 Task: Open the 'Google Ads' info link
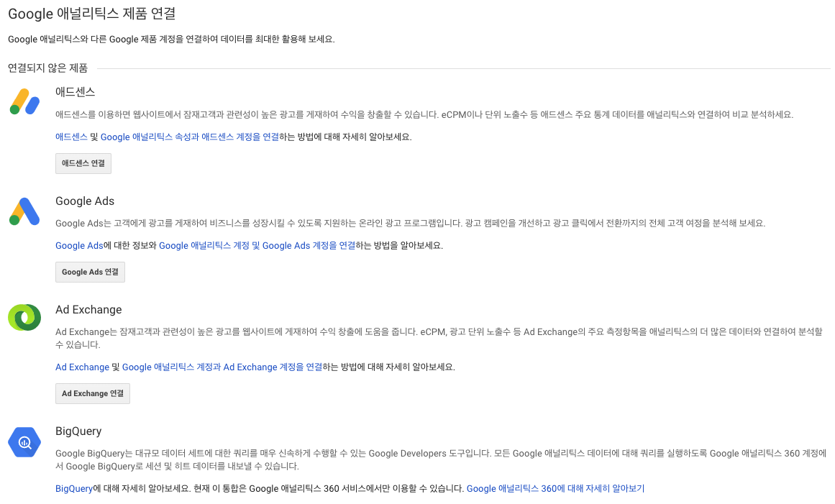79,245
